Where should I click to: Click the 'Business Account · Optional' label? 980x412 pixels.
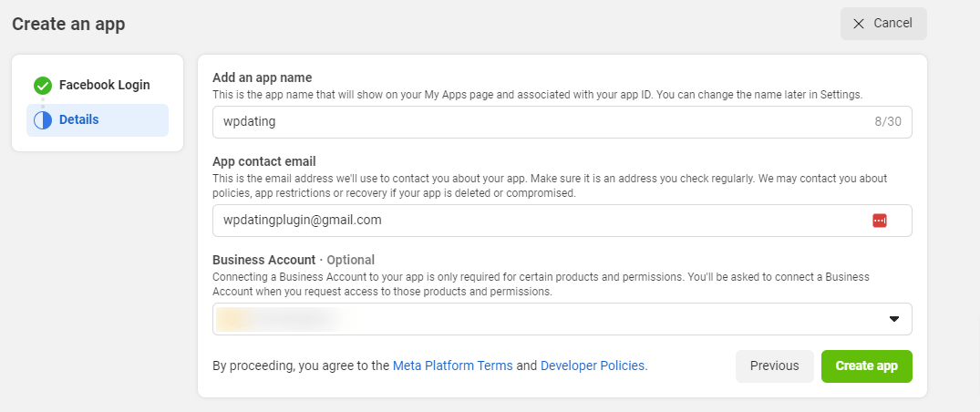(x=294, y=260)
